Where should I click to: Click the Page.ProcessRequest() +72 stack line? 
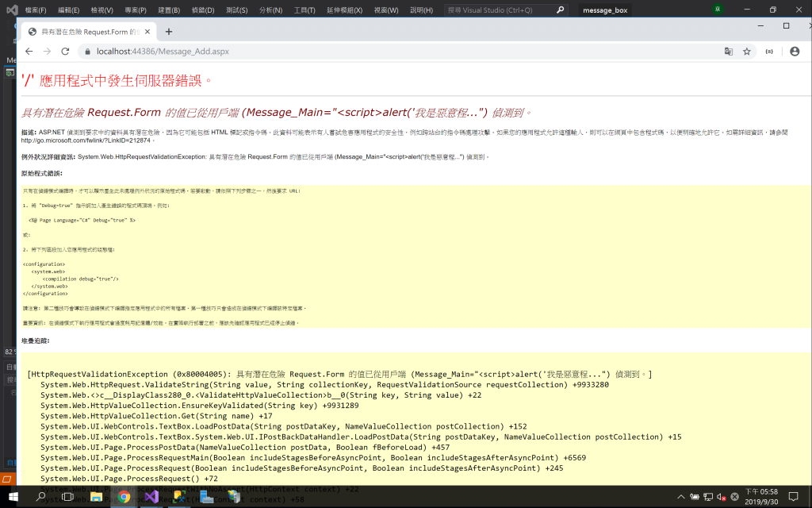click(x=129, y=479)
